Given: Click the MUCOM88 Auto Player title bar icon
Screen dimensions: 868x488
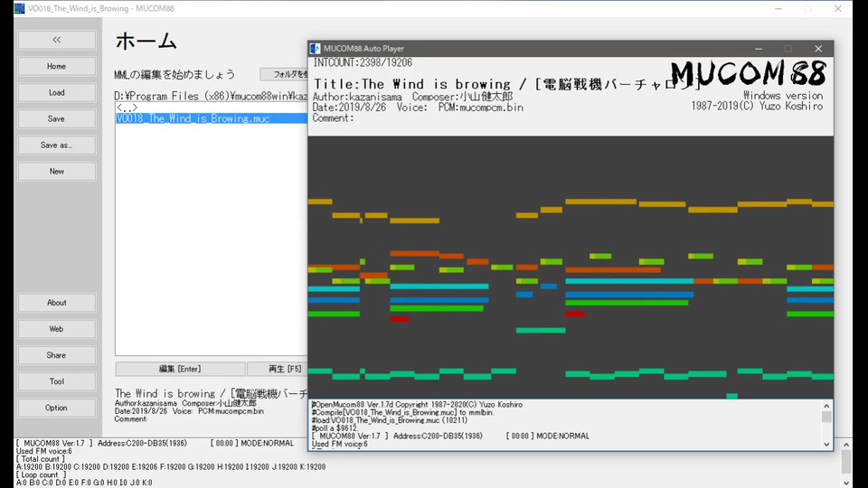Looking at the screenshot, I should 315,49.
